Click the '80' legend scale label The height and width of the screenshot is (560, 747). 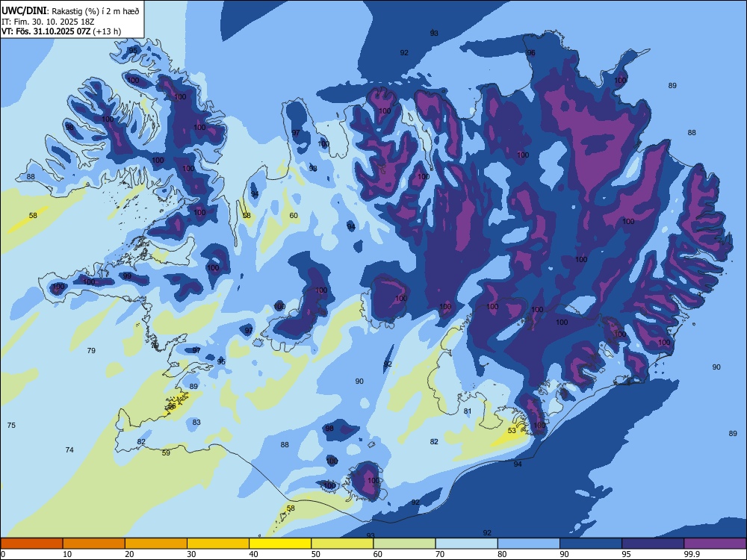click(502, 554)
